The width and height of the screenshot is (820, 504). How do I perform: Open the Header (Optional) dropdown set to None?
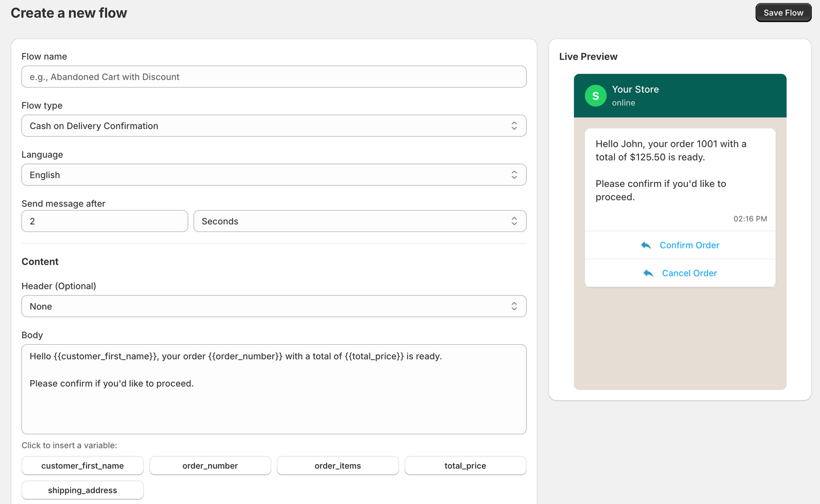(x=274, y=306)
